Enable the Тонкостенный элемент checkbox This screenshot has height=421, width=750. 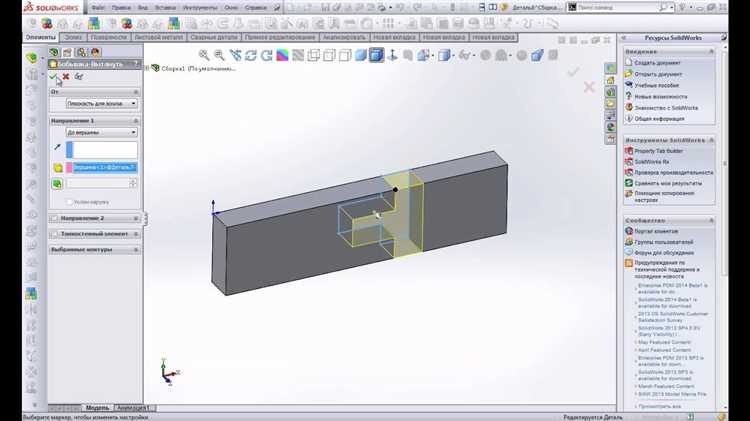click(54, 234)
